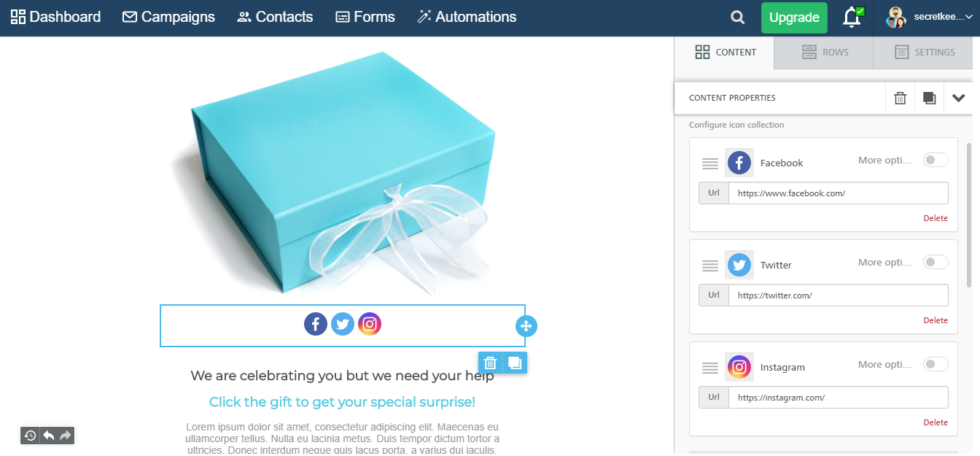Collapse Content Properties with chevron
This screenshot has height=456, width=980.
pos(958,98)
